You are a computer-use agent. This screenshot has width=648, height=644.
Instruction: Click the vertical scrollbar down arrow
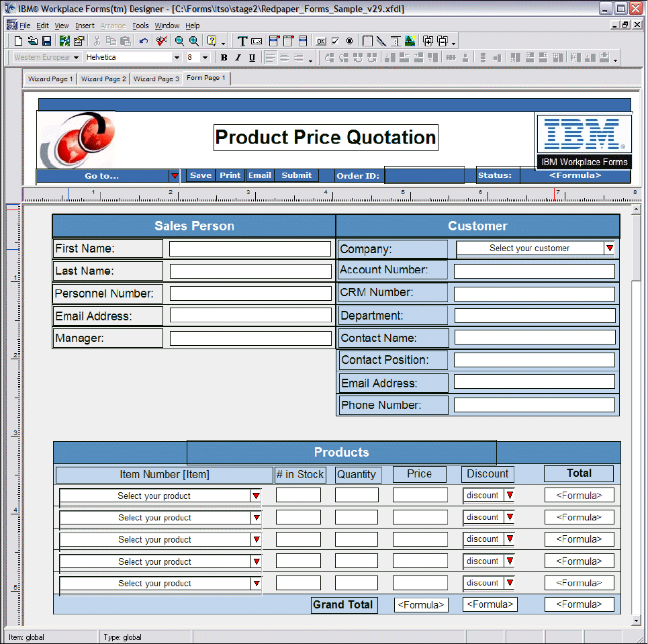click(636, 620)
